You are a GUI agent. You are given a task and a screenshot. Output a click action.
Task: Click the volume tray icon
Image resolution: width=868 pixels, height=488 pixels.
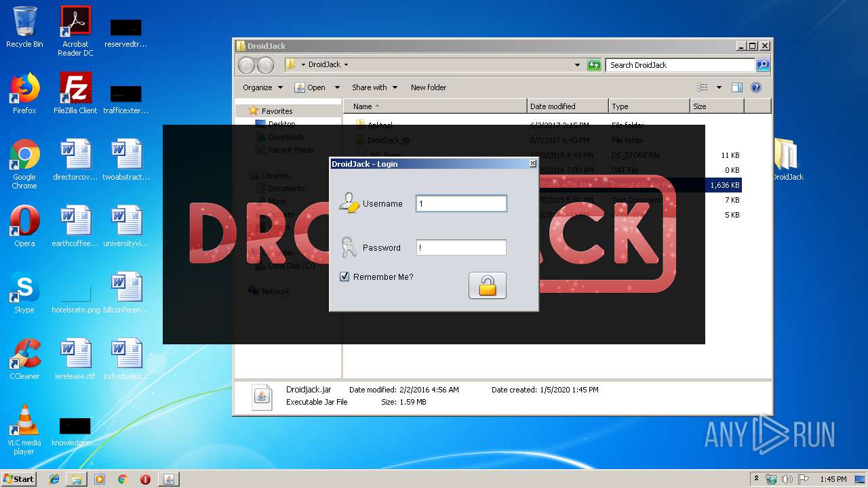[788, 479]
